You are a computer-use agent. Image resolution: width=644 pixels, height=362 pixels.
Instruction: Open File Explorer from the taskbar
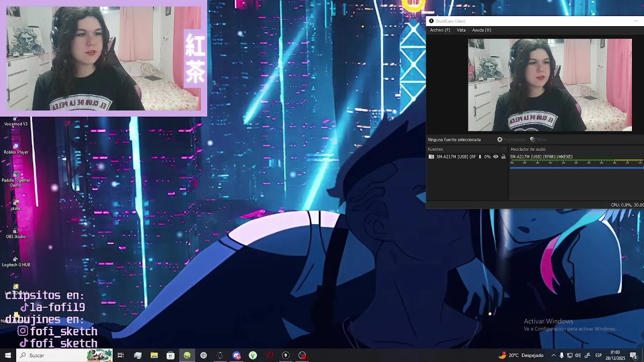[x=154, y=355]
